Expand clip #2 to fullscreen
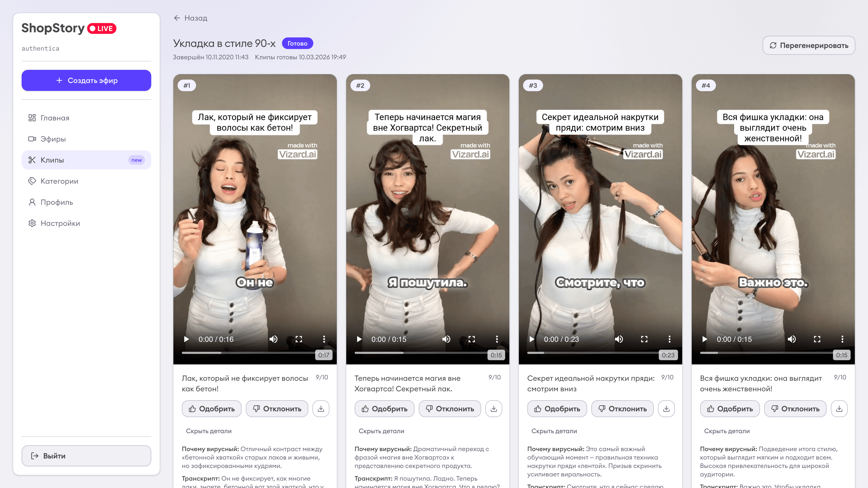Viewport: 868px width, 488px height. [471, 339]
